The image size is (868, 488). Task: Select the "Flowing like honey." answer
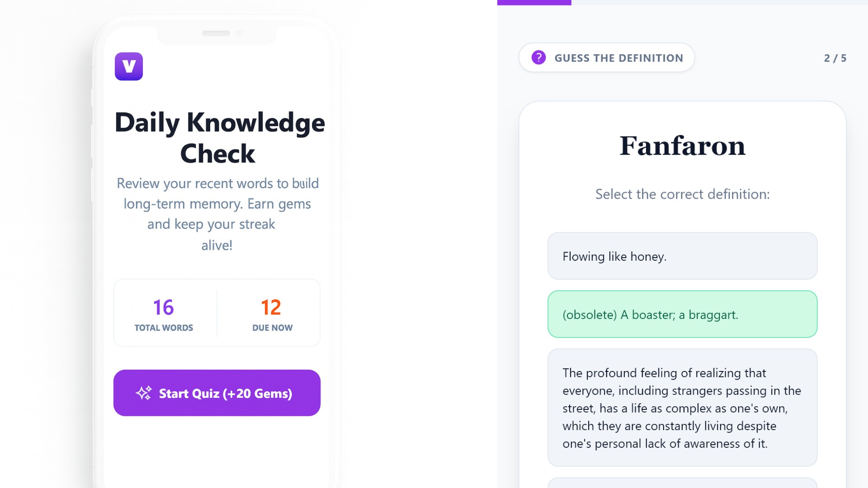682,256
